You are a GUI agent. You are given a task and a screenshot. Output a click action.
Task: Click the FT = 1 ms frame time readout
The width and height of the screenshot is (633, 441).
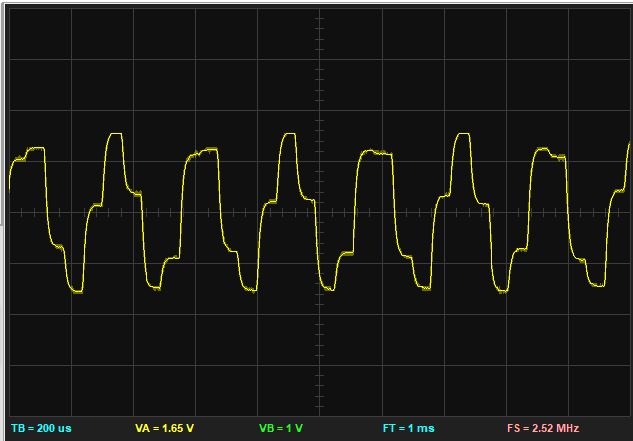coord(409,428)
